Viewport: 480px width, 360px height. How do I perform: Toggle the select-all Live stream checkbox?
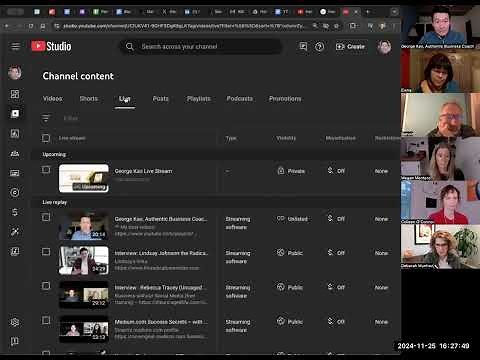(46, 138)
